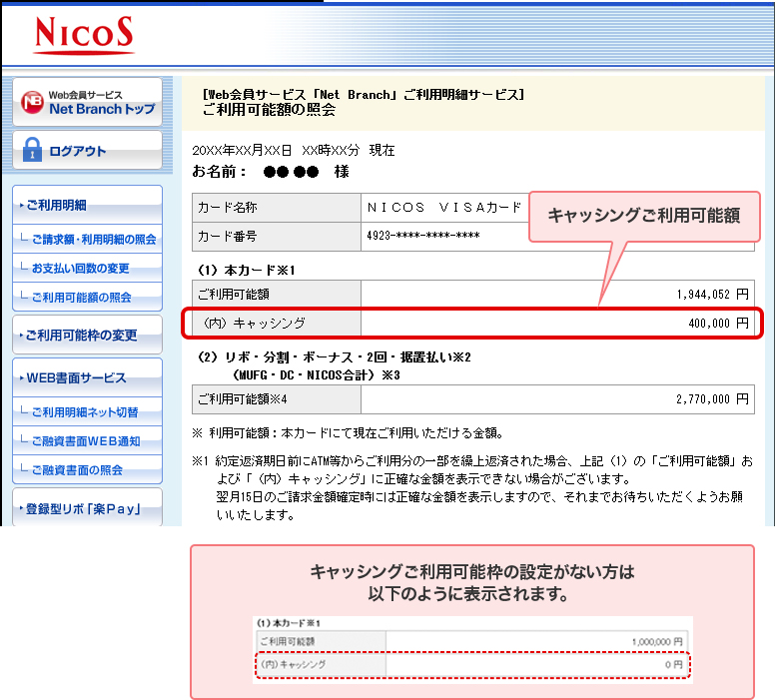Open the 登録型リボ「楽Pay」 menu
Viewport: 777px width, 700px height.
point(87,509)
